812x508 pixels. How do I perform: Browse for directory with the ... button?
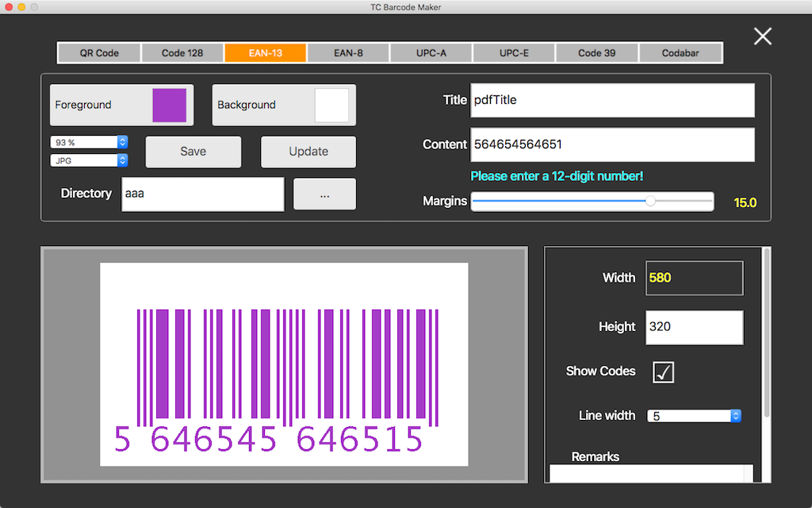(324, 194)
